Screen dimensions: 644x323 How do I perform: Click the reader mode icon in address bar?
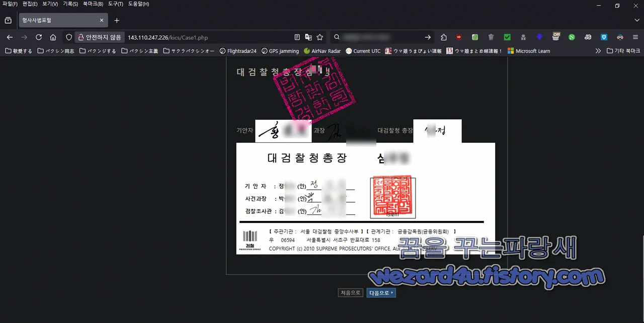298,37
